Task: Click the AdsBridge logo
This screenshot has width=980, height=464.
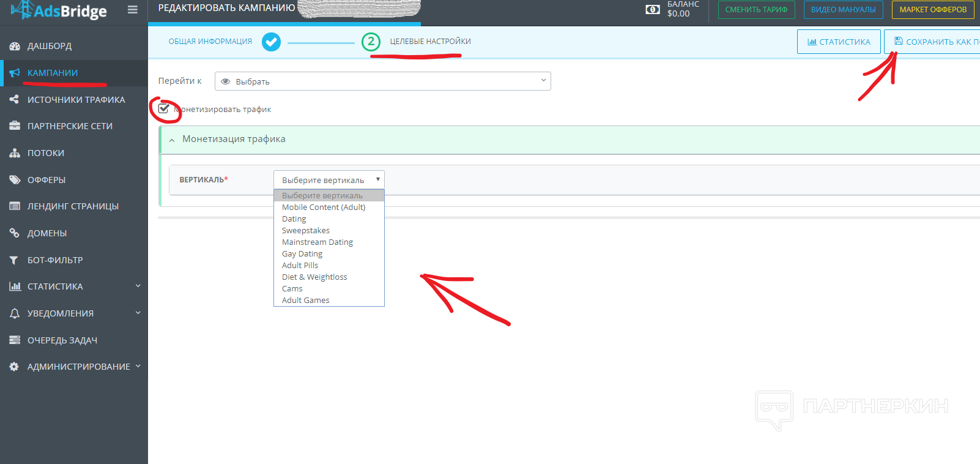Action: click(59, 10)
